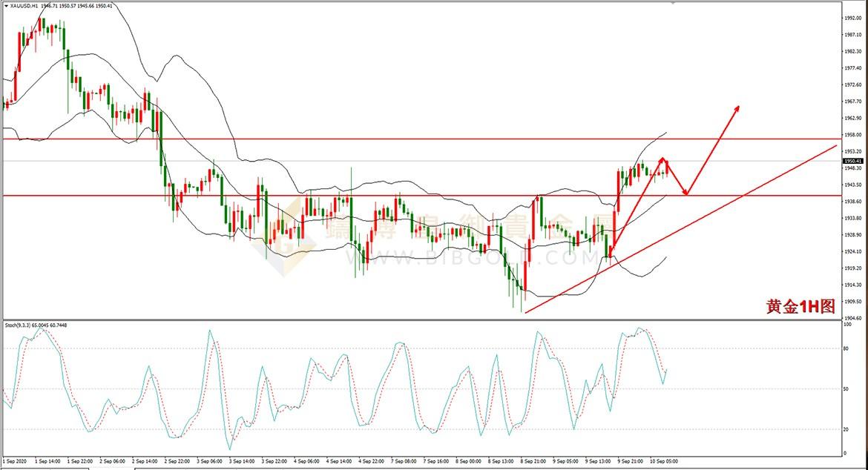This screenshot has height=470, width=868.
Task: Click the red ascending trendline
Action: [681, 230]
